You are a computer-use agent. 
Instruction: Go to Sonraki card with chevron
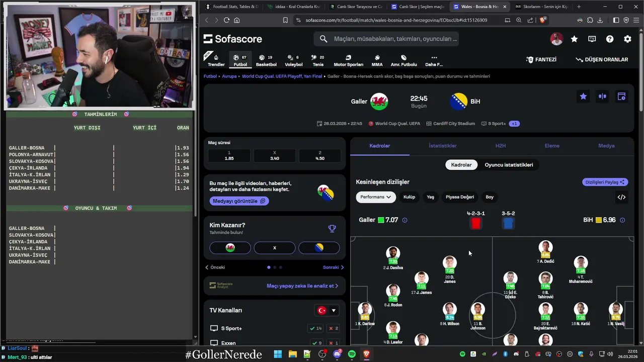pos(334,267)
